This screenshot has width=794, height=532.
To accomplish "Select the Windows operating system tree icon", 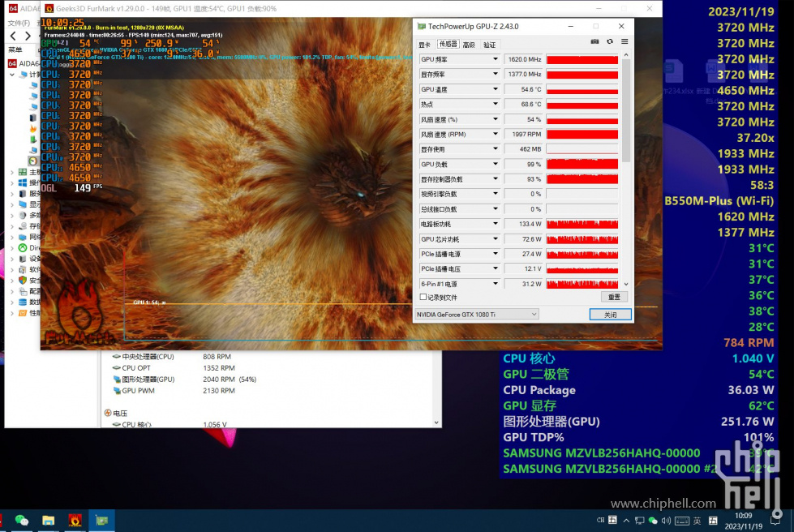I will point(23,182).
